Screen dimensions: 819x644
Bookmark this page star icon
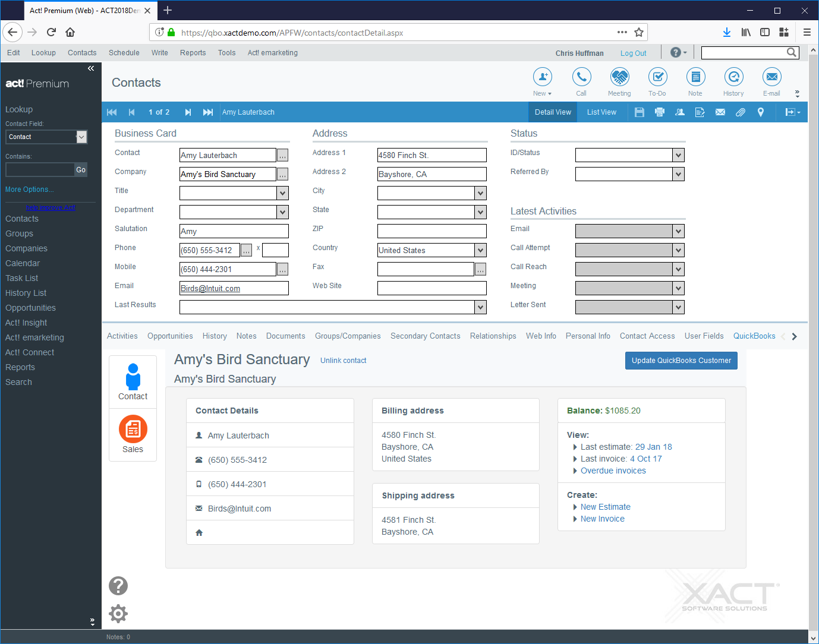pyautogui.click(x=639, y=32)
